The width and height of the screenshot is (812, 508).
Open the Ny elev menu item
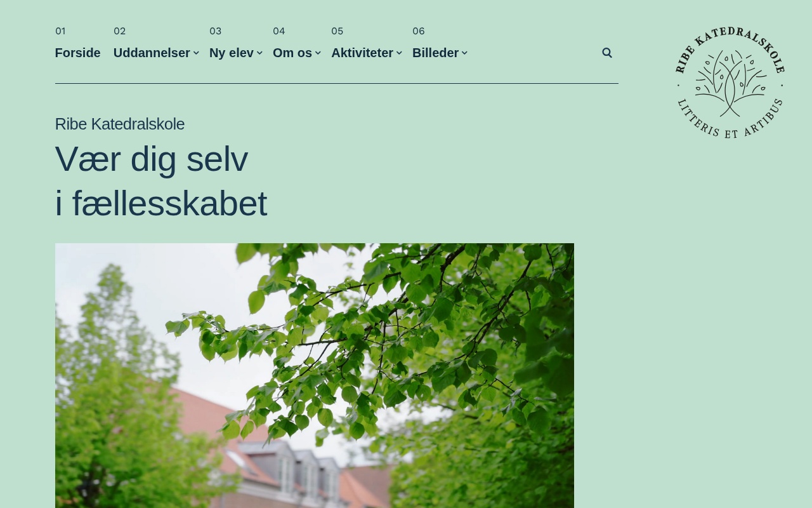coord(232,53)
